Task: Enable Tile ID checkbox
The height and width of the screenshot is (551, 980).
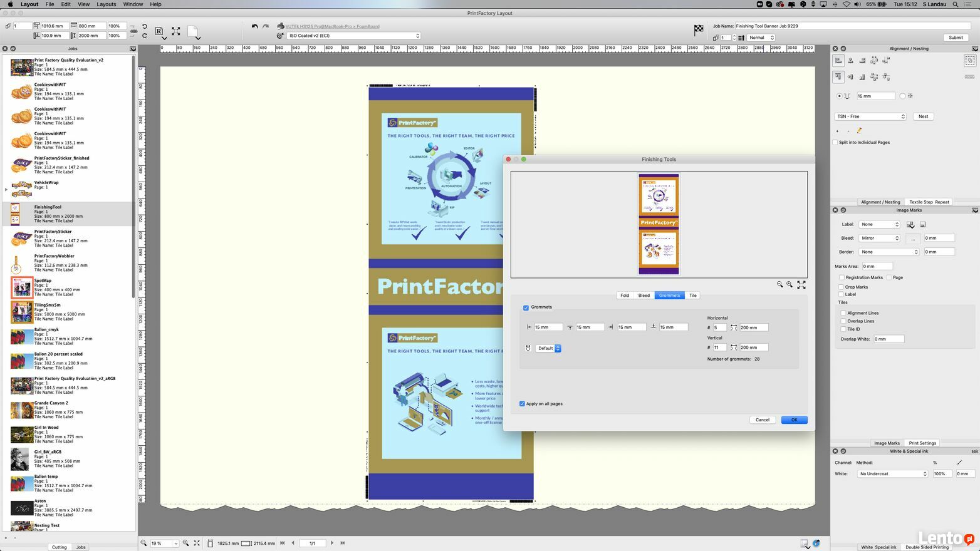Action: pyautogui.click(x=843, y=329)
